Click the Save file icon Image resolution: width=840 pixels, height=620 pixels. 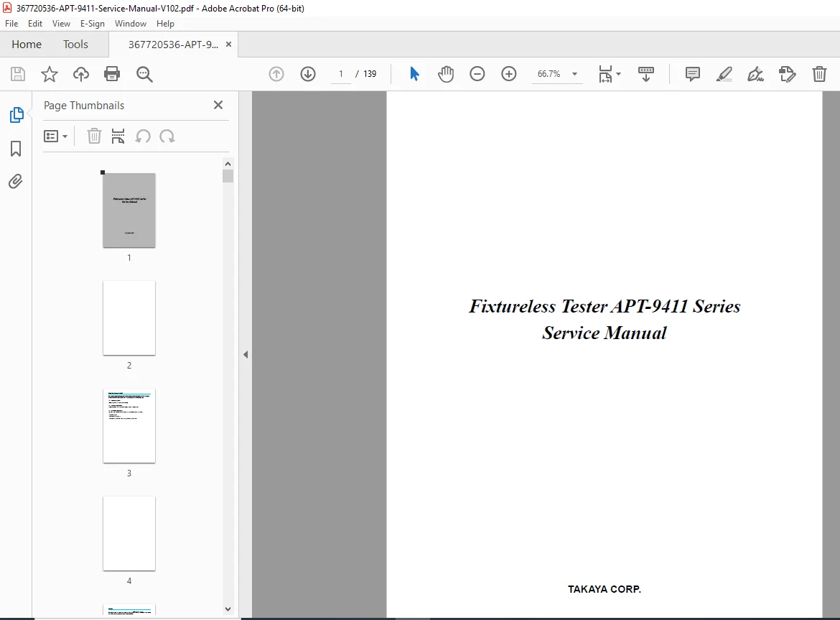tap(18, 74)
